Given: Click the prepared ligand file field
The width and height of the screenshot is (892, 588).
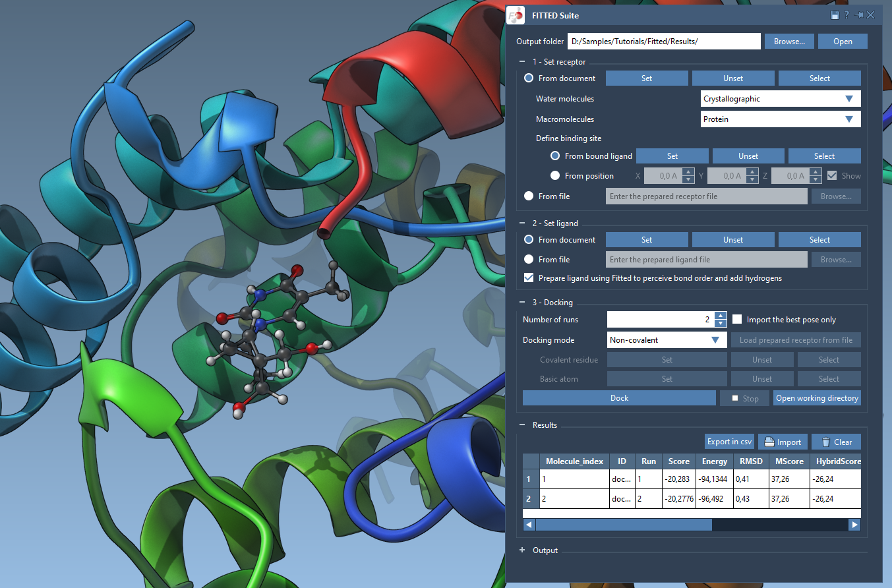Looking at the screenshot, I should click(707, 260).
